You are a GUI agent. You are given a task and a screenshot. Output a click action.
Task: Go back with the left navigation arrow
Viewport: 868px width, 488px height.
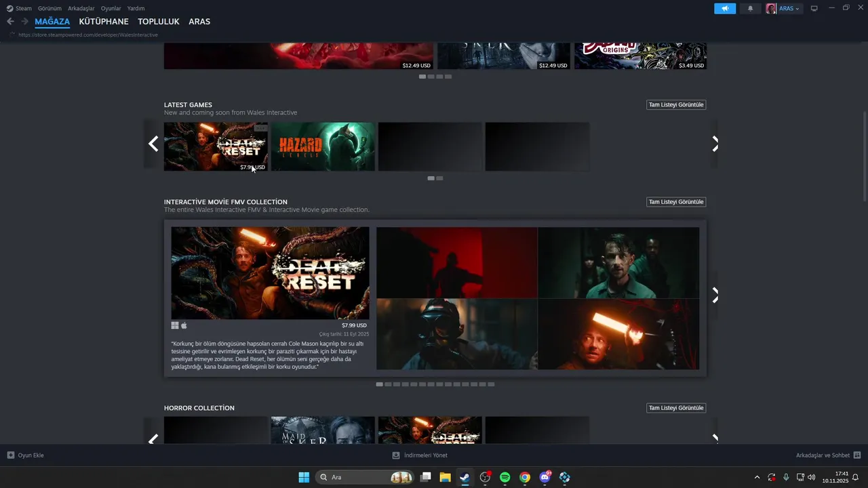(10, 22)
